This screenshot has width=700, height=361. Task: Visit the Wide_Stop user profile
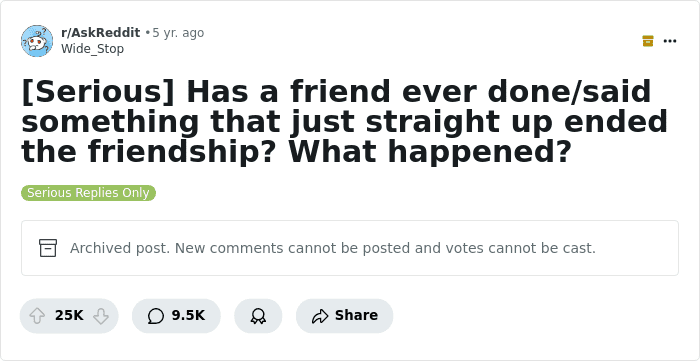coord(92,49)
